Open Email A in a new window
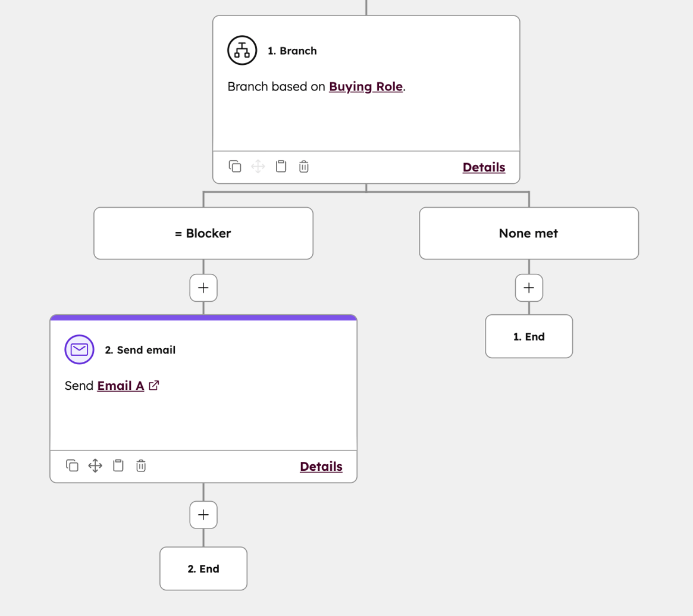693x616 pixels. tap(153, 385)
